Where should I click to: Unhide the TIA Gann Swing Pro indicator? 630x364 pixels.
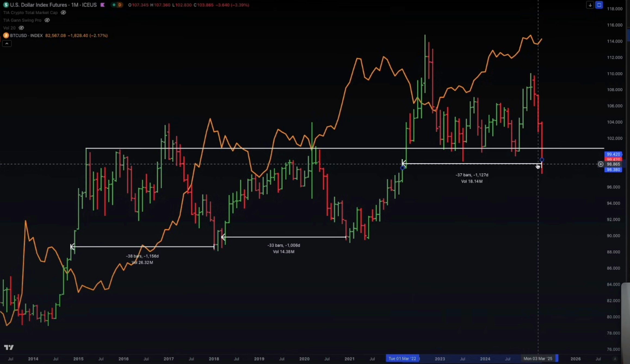(x=47, y=20)
